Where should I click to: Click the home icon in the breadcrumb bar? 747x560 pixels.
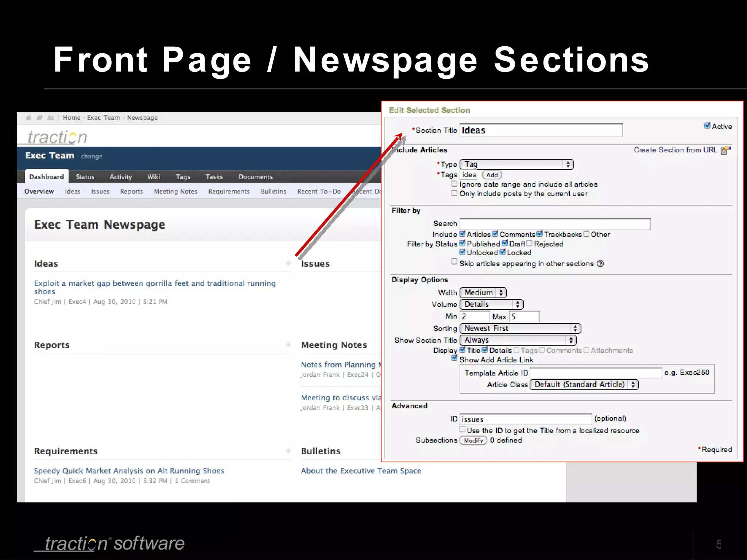pyautogui.click(x=28, y=118)
